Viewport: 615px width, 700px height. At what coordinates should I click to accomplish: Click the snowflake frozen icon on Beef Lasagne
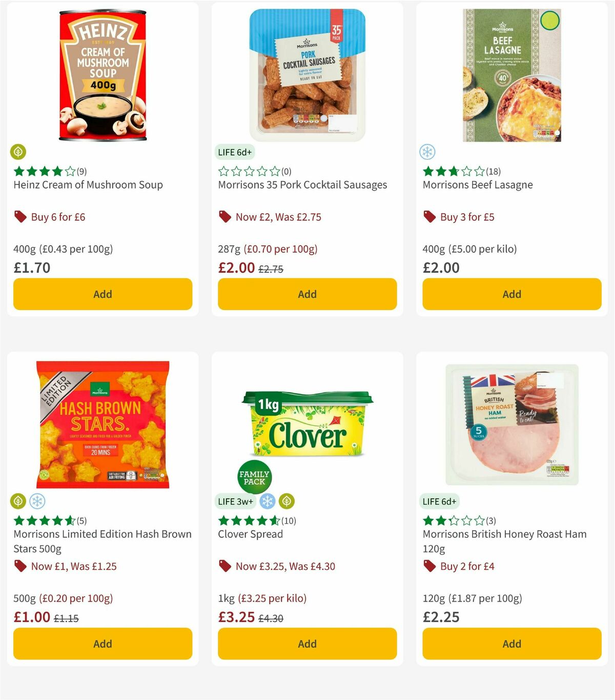coord(427,152)
